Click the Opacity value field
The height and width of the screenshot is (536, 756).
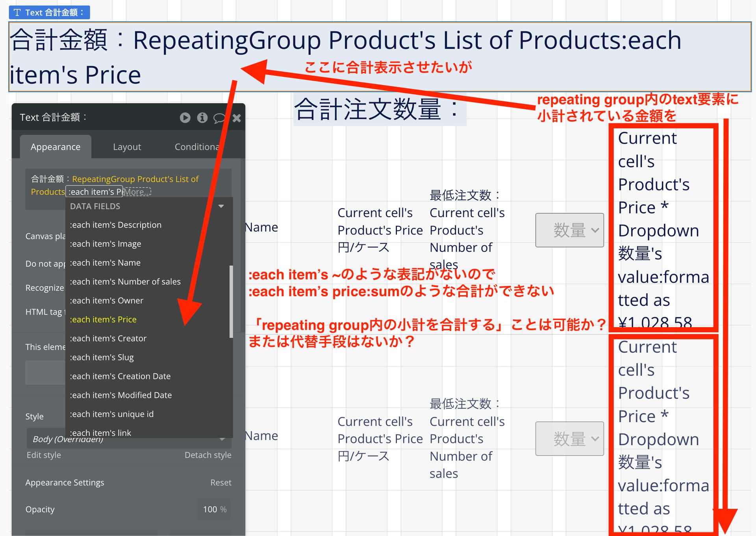[211, 509]
